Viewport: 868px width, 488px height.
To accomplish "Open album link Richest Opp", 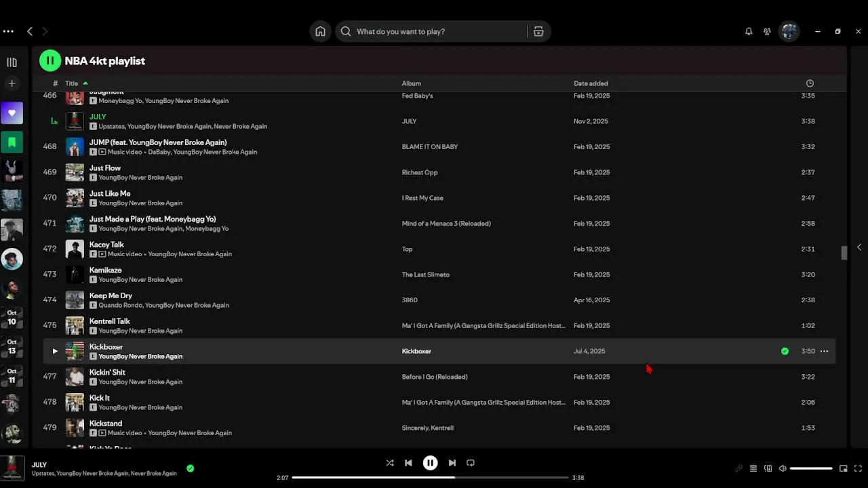I will pos(420,172).
